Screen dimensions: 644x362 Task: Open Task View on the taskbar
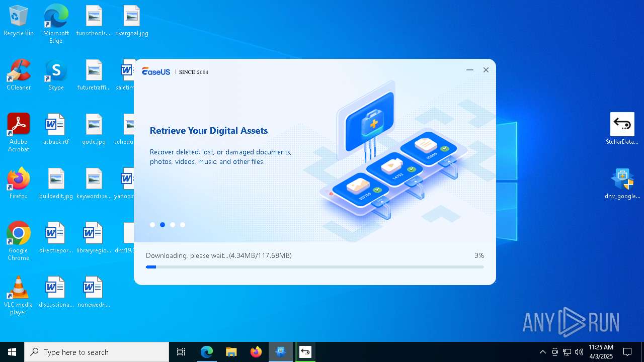click(x=181, y=352)
